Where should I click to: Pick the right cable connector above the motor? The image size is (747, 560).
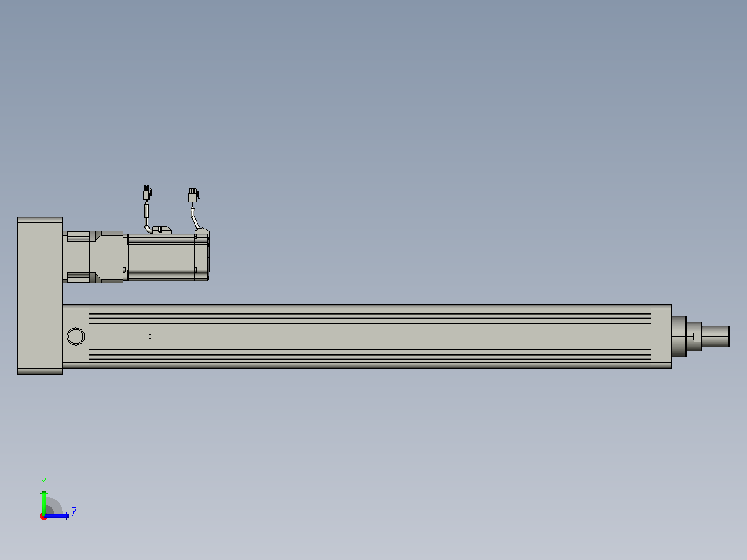coord(193,195)
